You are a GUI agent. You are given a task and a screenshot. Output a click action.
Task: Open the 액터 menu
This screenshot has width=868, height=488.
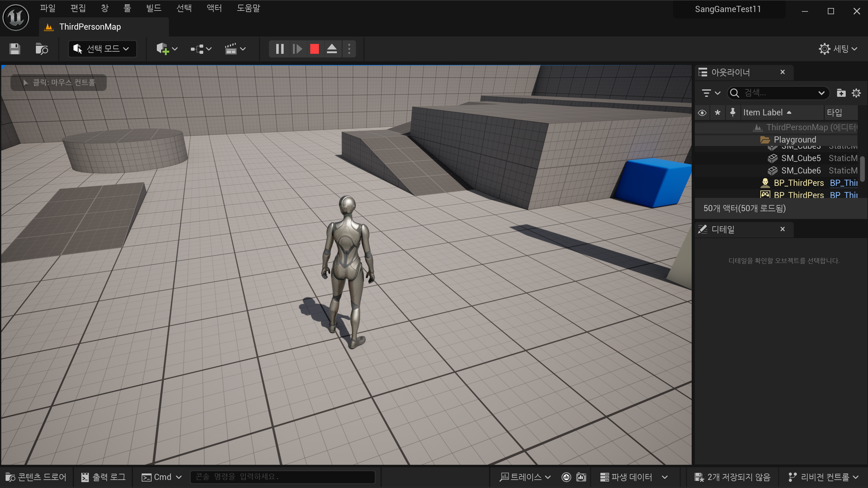coord(214,8)
